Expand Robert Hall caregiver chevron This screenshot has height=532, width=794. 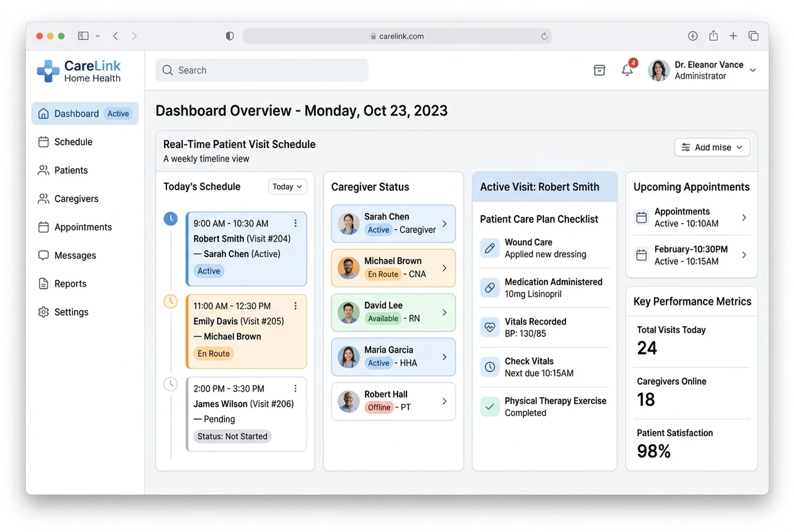point(444,401)
